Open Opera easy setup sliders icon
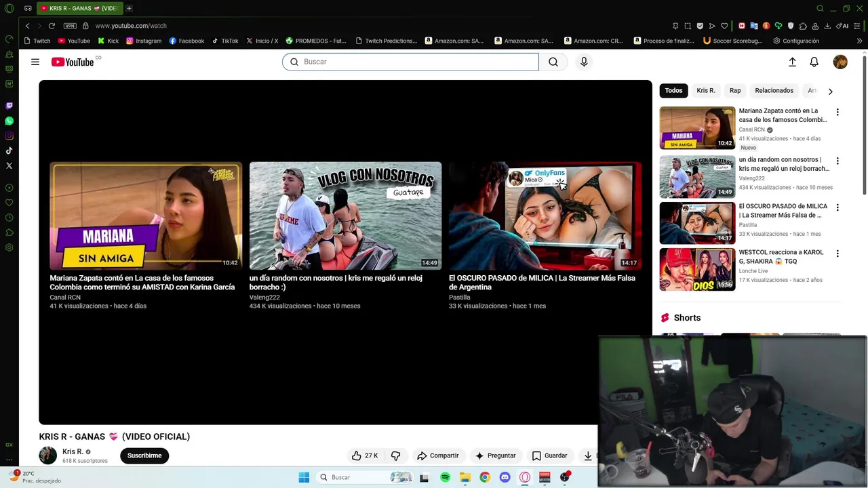The image size is (868, 488). [859, 26]
